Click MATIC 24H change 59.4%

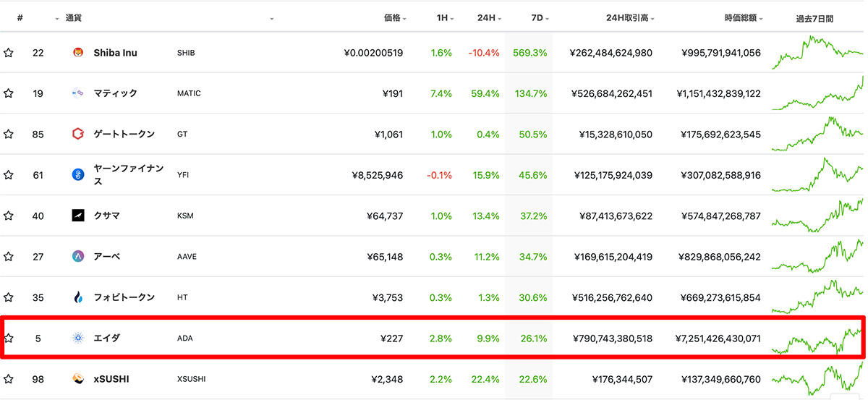(x=485, y=93)
